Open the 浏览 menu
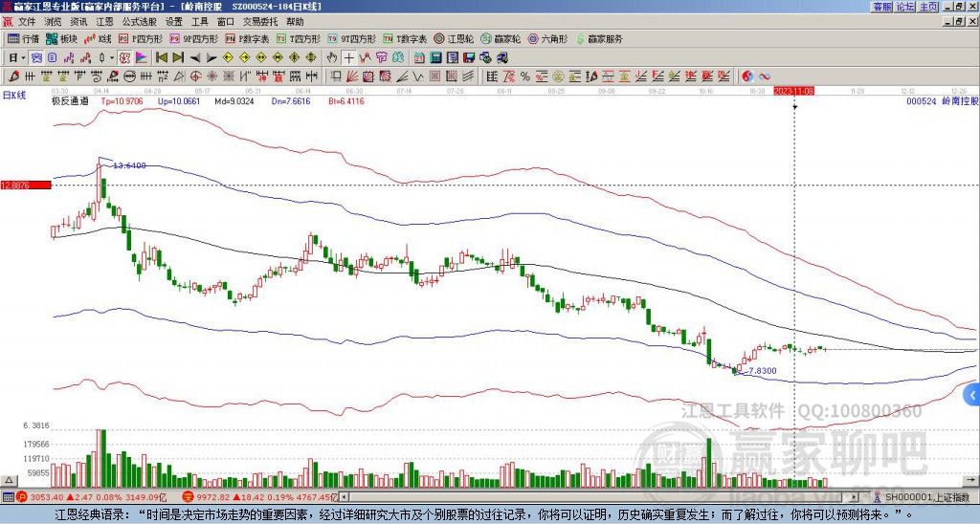The image size is (980, 524). (53, 22)
